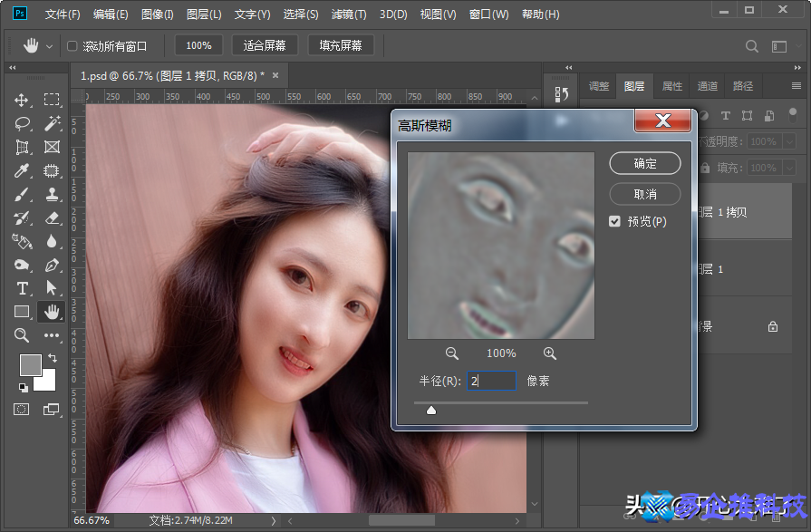
Task: Click the lock icon on the 背景 layer
Action: click(773, 326)
